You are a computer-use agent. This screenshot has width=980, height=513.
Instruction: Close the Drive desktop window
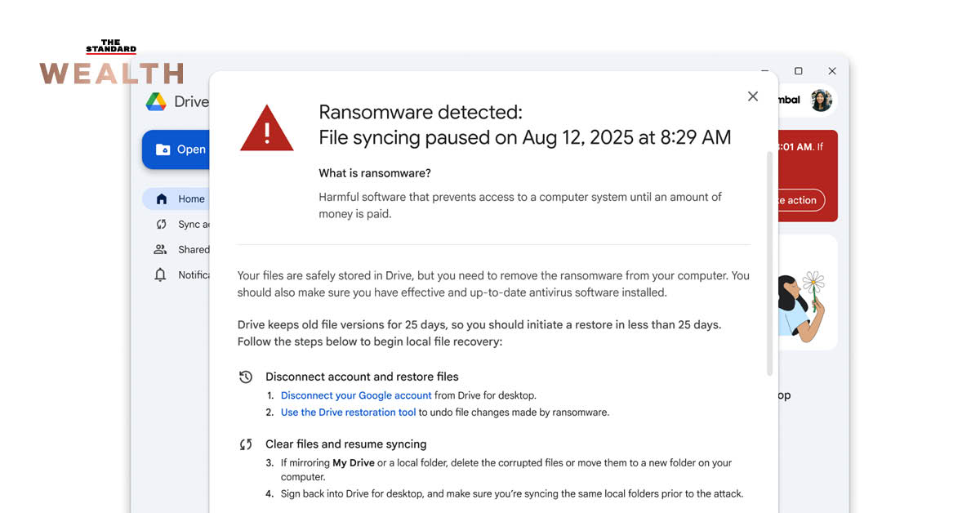click(832, 71)
